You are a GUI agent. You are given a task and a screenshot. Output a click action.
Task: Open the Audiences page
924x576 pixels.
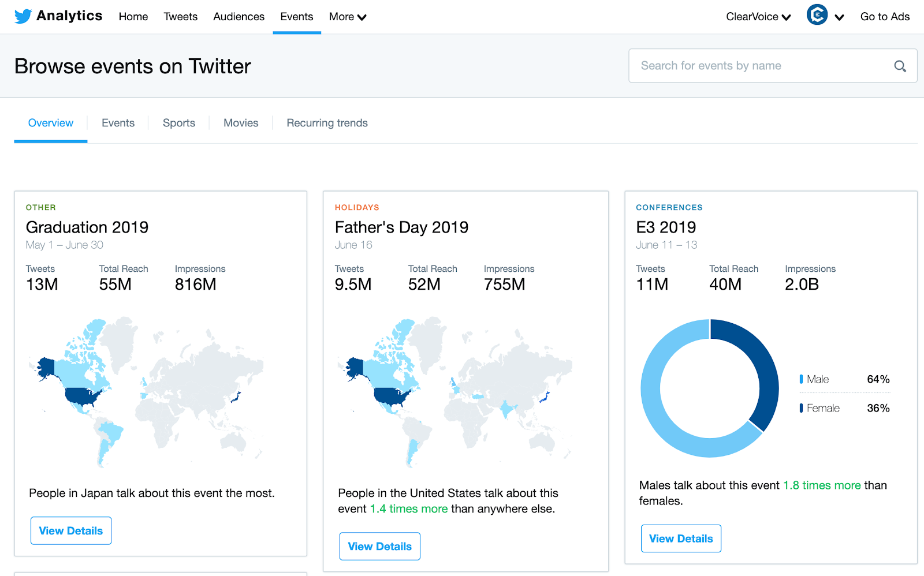pos(239,17)
